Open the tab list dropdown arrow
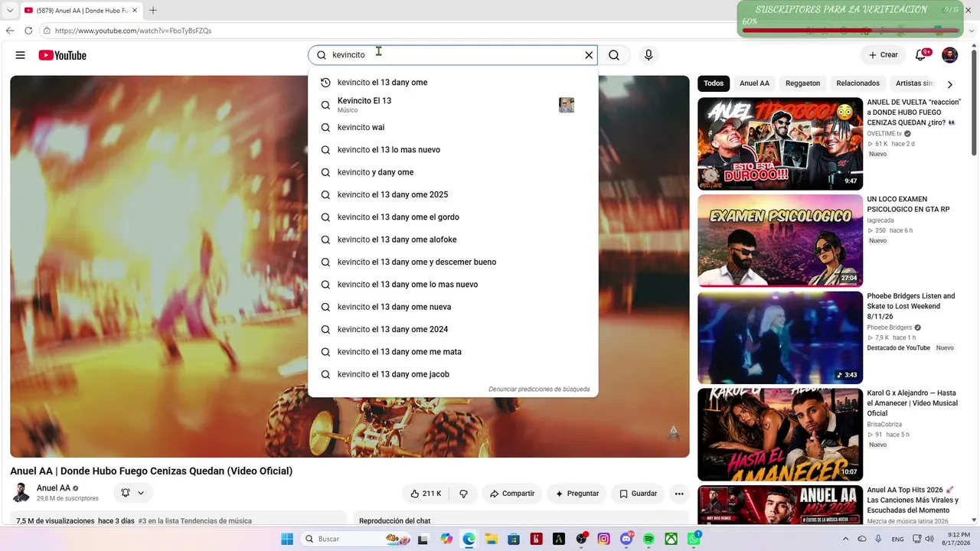 (10, 10)
